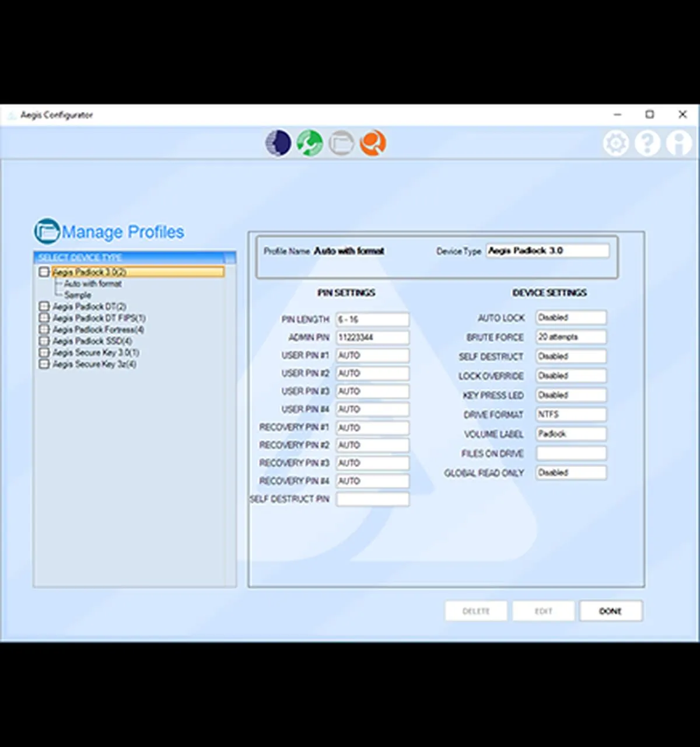Click the DONE button
Viewport: 700px width, 747px height.
pyautogui.click(x=611, y=610)
